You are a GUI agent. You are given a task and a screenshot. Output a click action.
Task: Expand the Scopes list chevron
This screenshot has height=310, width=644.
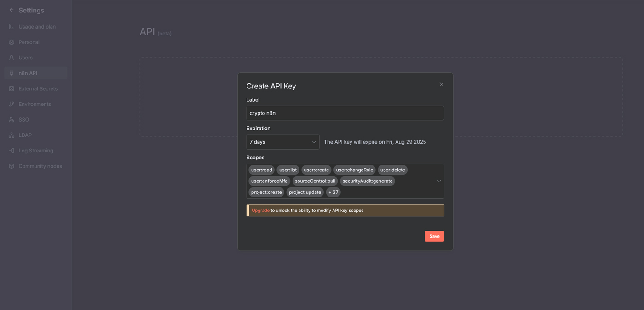tap(438, 181)
